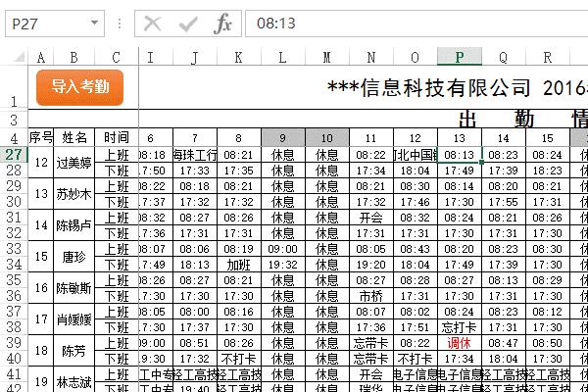The image size is (588, 392).
Task: Select row header 33
Action: 14,249
